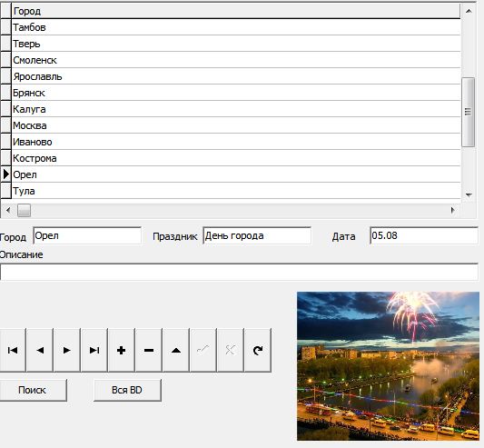484x448 pixels.
Task: Select the Ярославль row
Action: point(236,76)
